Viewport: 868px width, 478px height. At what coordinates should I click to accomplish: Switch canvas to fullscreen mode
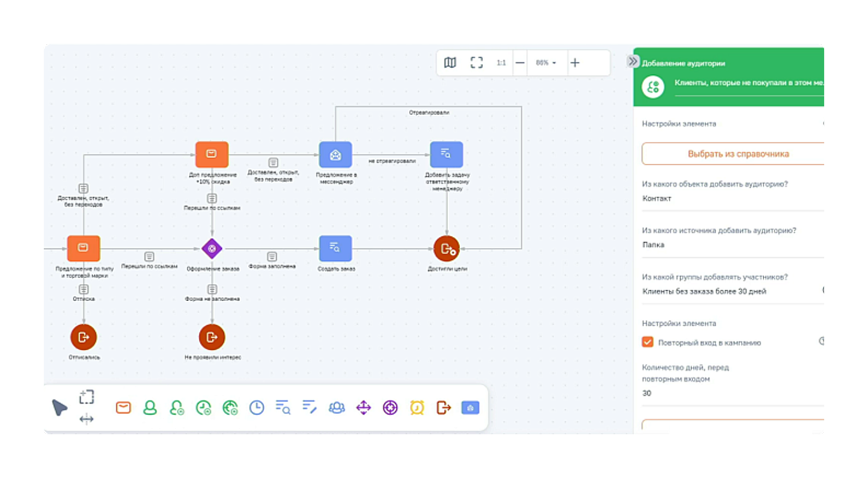477,63
